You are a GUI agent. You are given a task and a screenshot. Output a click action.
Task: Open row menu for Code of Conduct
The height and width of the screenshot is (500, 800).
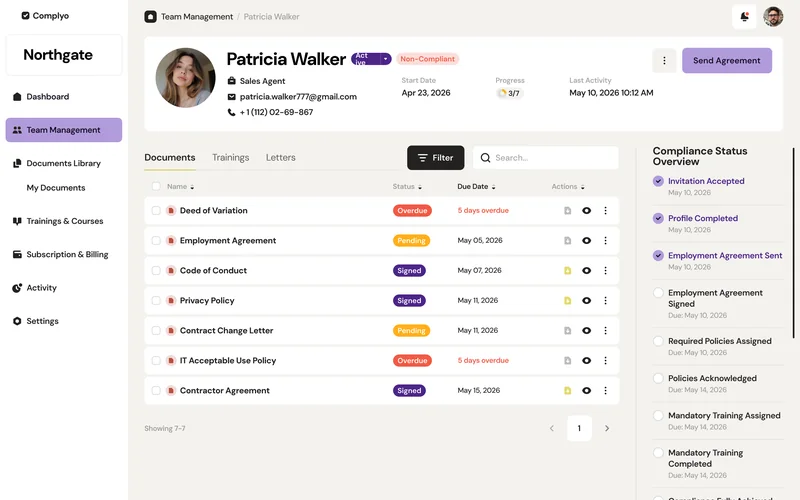606,271
